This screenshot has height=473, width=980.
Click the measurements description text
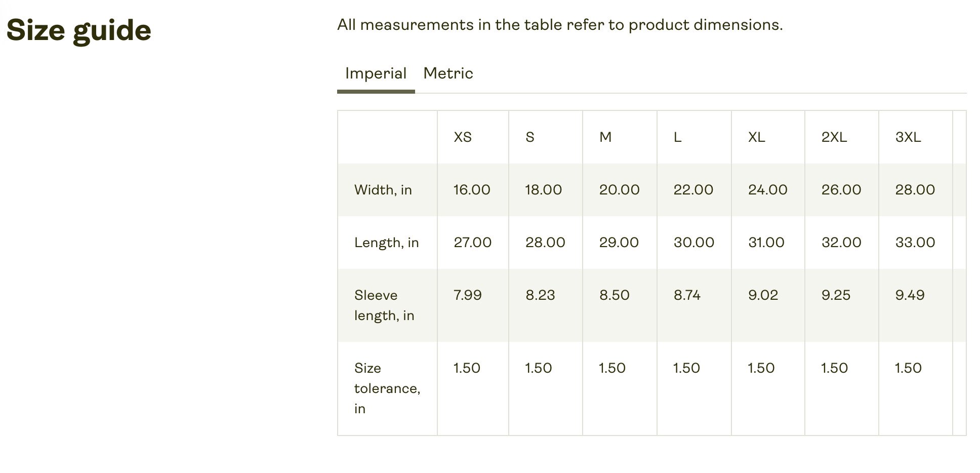click(x=560, y=25)
